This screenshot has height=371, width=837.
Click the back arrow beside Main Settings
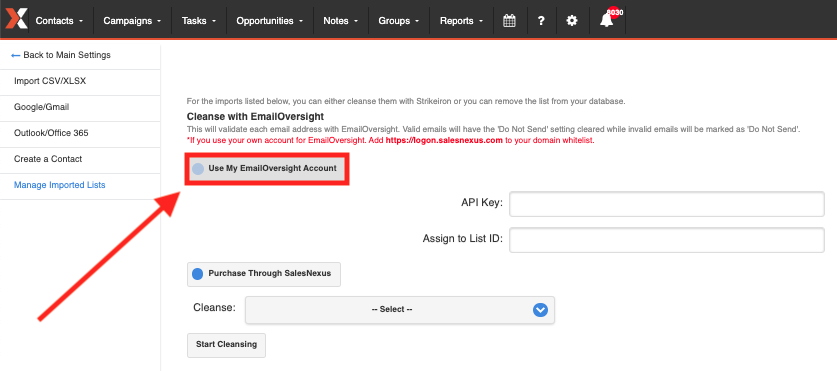pyautogui.click(x=15, y=55)
